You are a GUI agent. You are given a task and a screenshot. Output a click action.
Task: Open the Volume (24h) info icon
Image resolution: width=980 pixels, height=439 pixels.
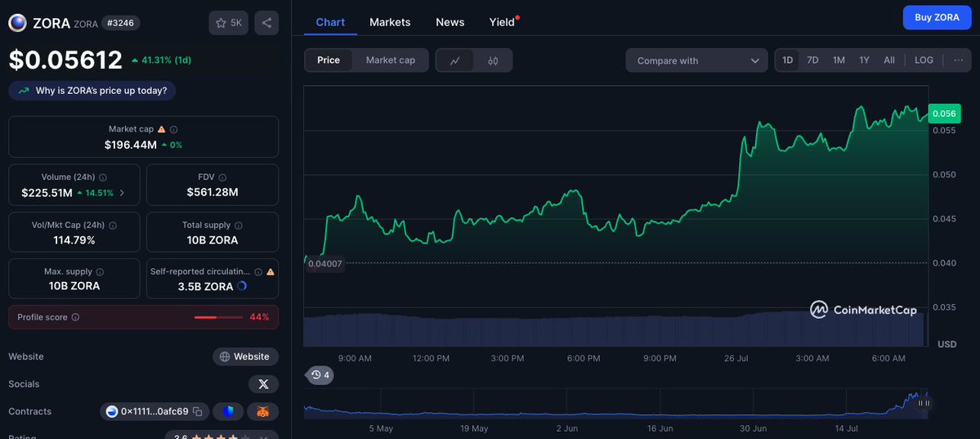coord(102,177)
